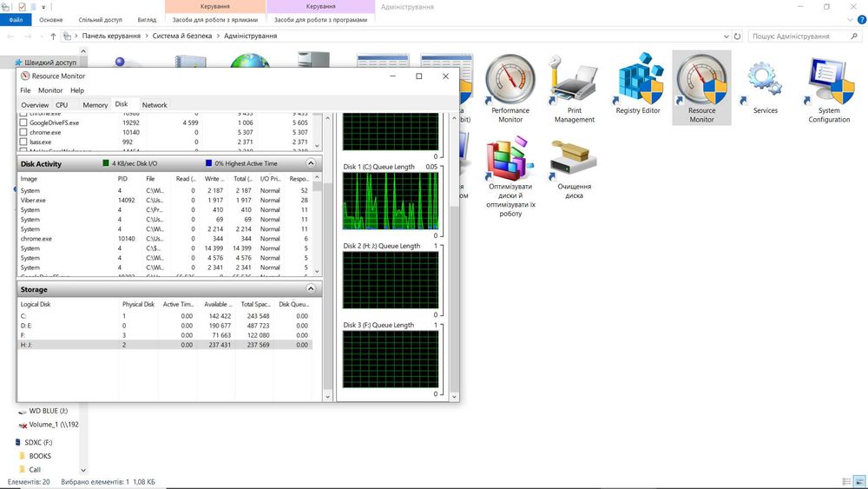Image resolution: width=868 pixels, height=489 pixels.
Task: Open the Help menu in Resource Monitor
Action: pyautogui.click(x=77, y=90)
